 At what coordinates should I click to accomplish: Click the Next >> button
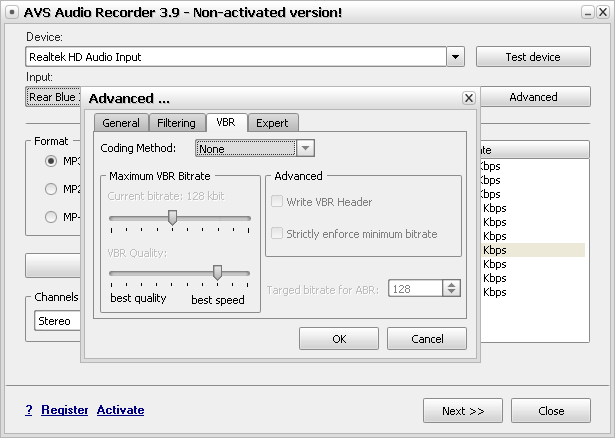click(x=463, y=411)
